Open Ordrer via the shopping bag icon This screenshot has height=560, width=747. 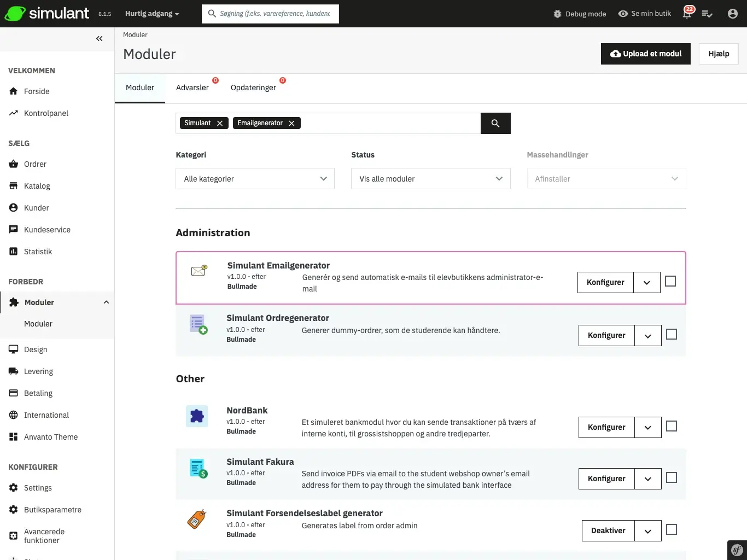pos(13,164)
